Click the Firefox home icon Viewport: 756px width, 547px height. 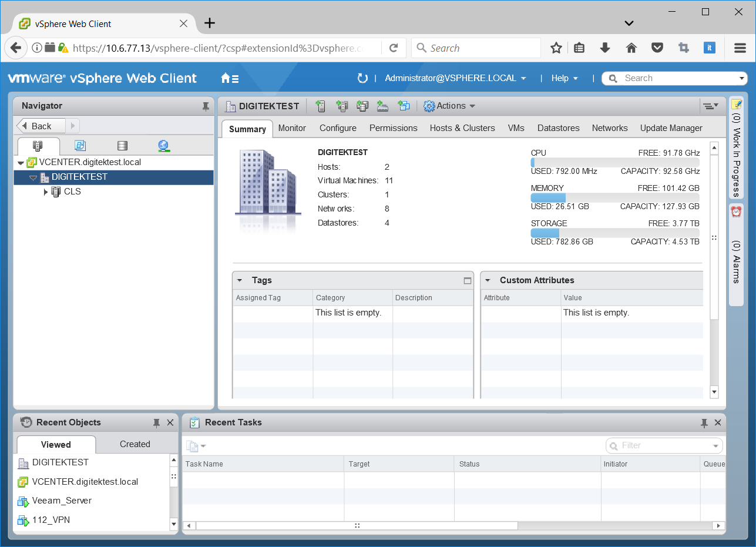631,48
